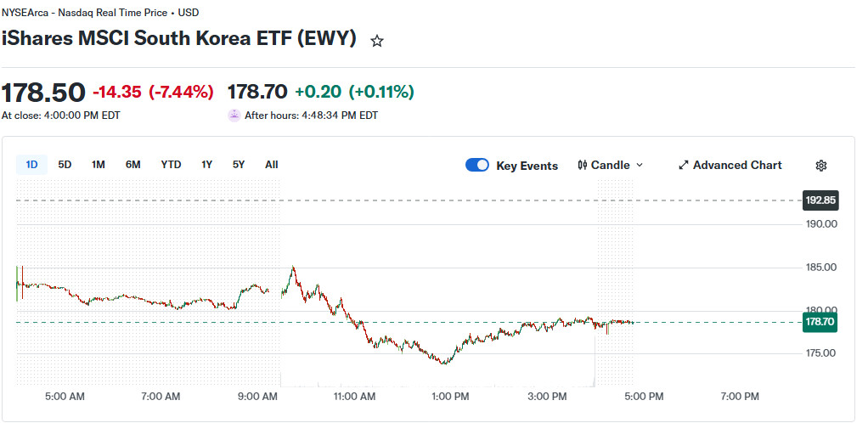Open the Advanced Chart link
This screenshot has height=423, width=868.
click(x=730, y=165)
